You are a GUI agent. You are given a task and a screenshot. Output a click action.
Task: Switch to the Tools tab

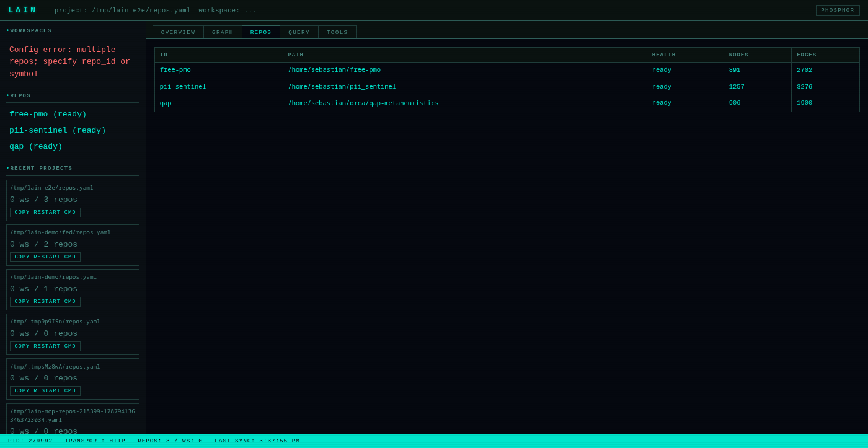337,32
